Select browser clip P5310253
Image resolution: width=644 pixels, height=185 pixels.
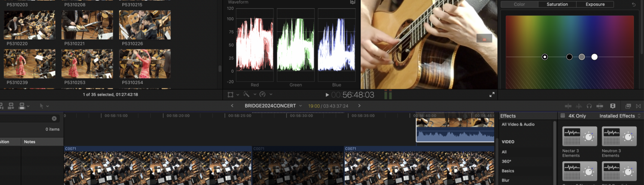(87, 64)
